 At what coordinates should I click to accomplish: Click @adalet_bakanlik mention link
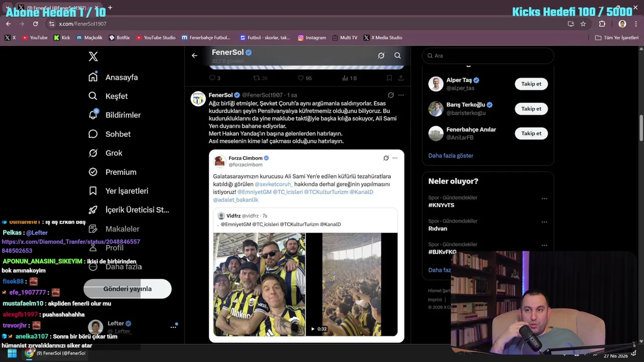235,200
